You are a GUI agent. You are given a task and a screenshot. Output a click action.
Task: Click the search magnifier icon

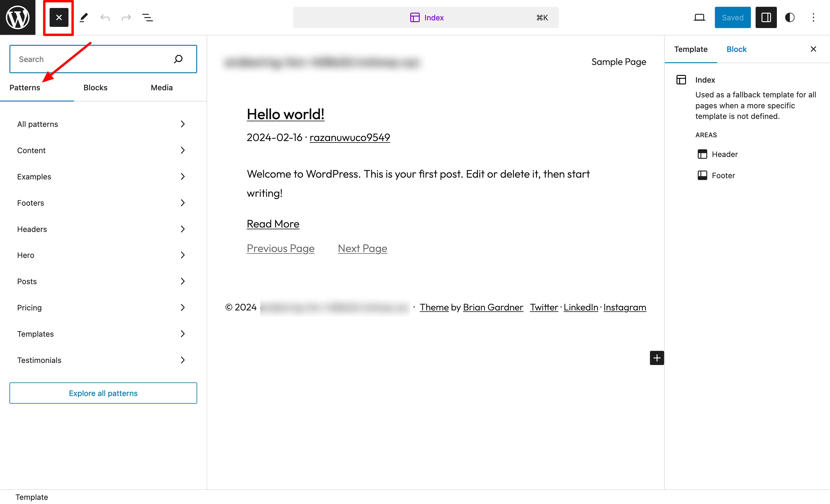click(x=179, y=59)
